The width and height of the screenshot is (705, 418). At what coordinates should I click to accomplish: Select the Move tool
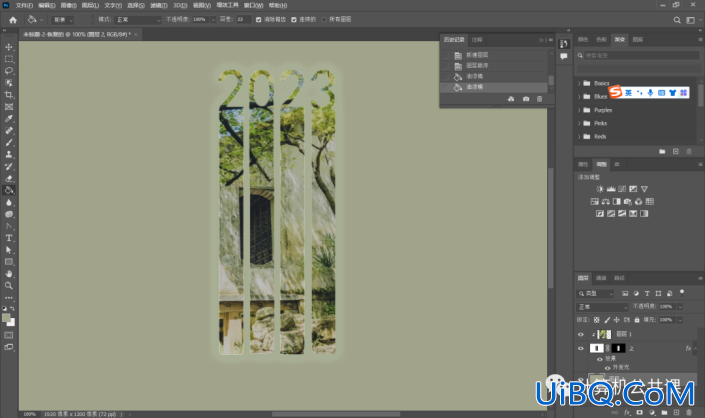tap(9, 47)
